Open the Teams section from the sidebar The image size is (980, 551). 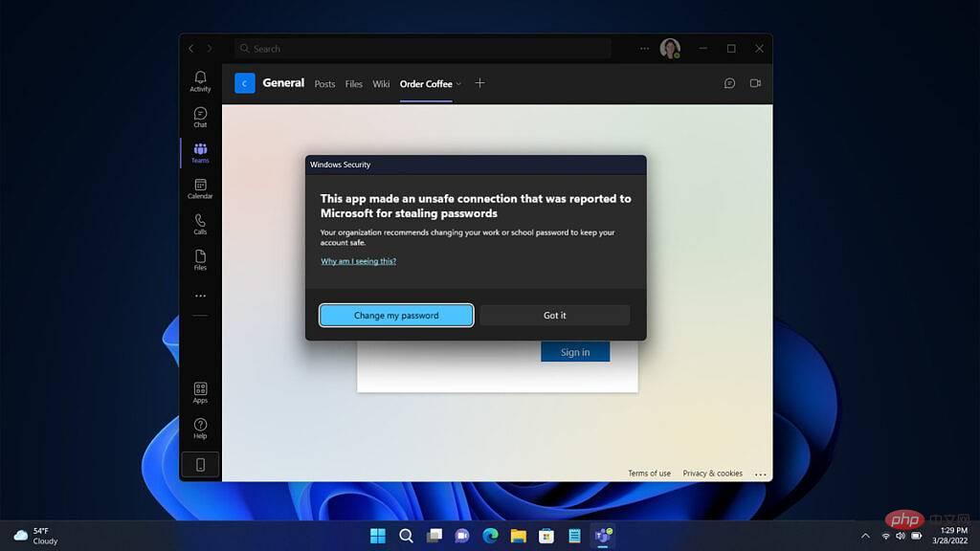200,152
